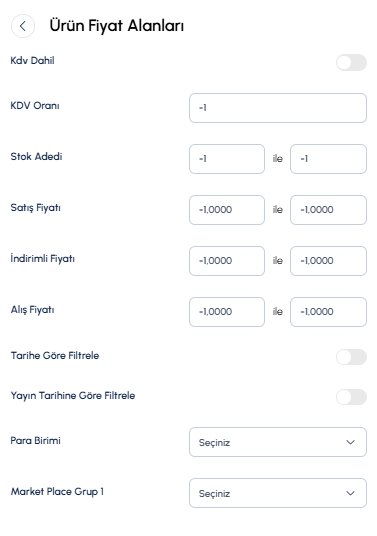Turn on Yayın Tarihine Göre Filtrele switch
Image resolution: width=377 pixels, height=536 pixels.
(x=351, y=397)
